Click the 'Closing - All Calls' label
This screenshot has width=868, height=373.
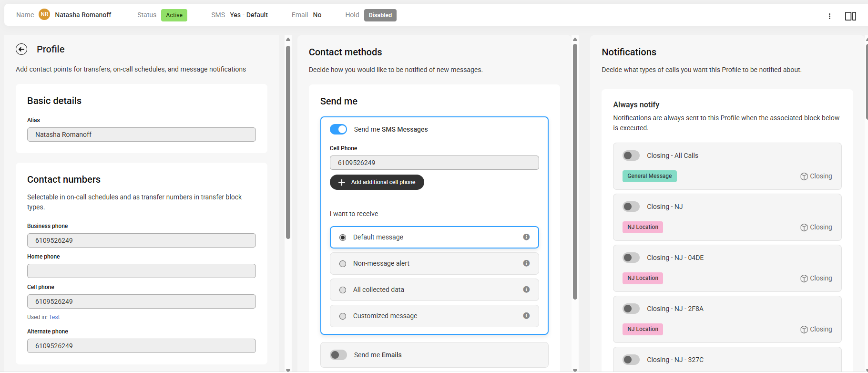click(672, 155)
